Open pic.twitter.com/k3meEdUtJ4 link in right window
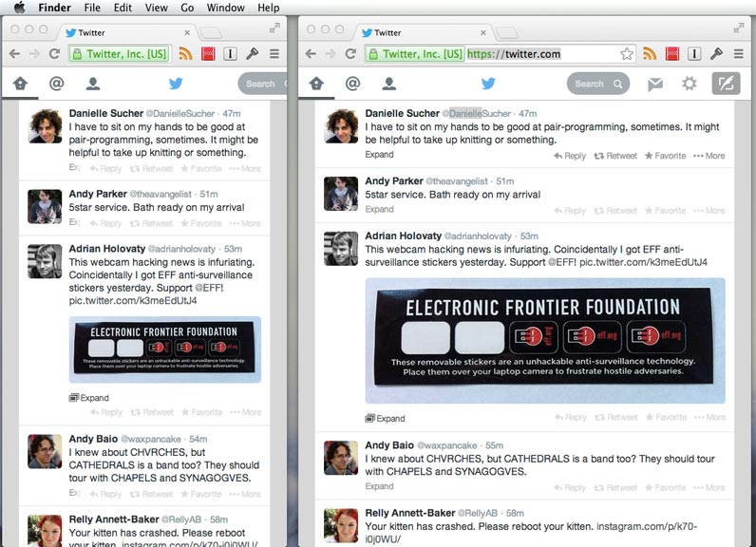This screenshot has width=756, height=547. [643, 262]
